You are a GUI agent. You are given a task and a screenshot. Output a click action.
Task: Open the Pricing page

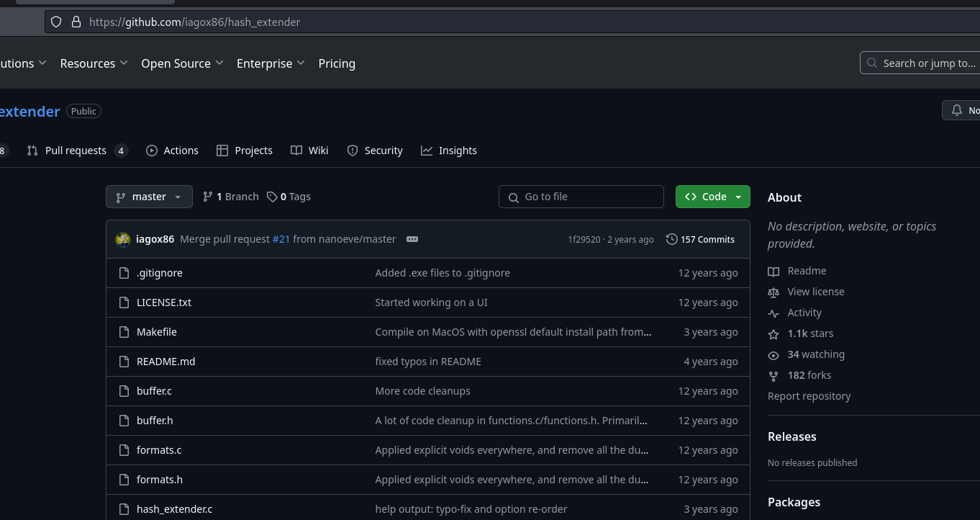tap(337, 63)
